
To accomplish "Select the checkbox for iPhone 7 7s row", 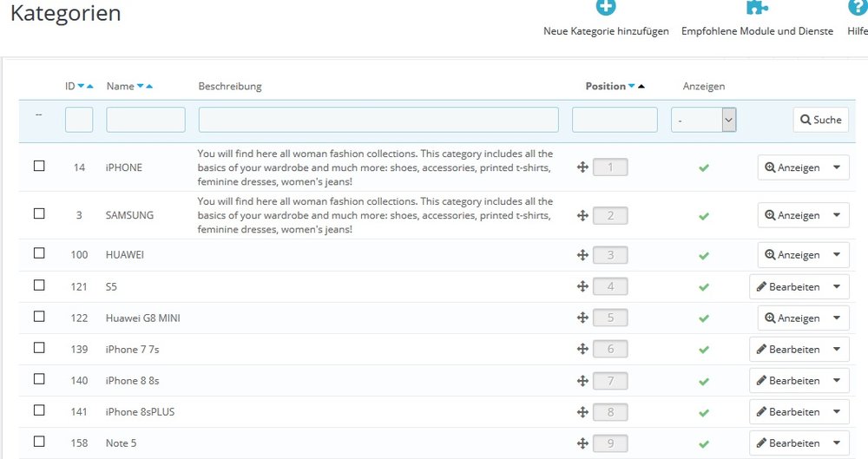I will coord(39,348).
